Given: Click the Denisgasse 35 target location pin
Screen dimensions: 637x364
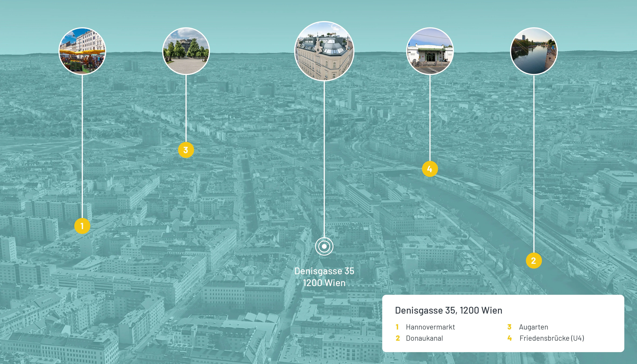Looking at the screenshot, I should point(324,246).
